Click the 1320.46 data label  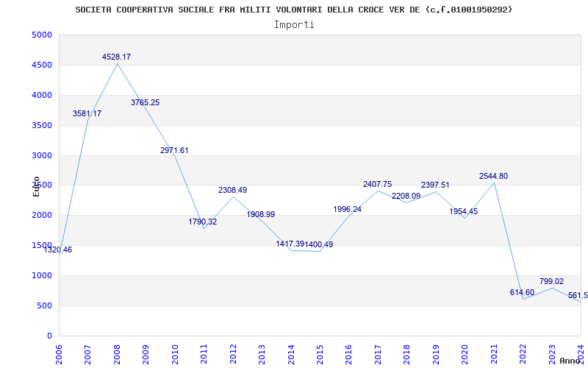58,250
